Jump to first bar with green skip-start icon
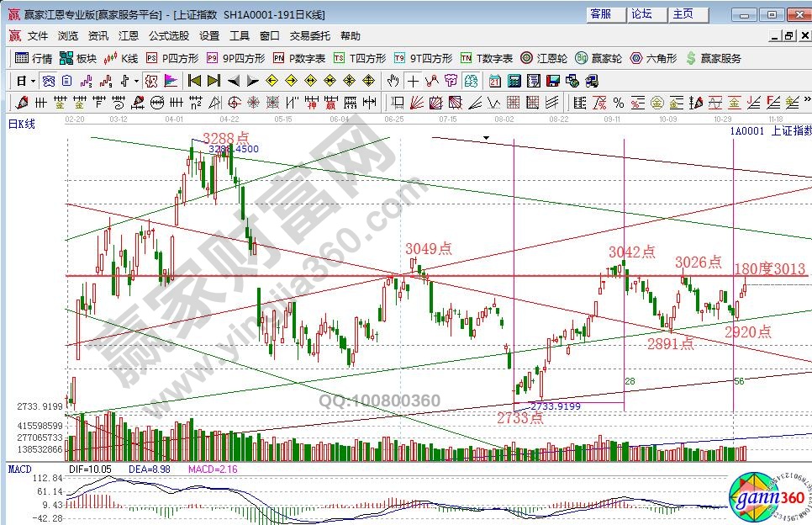This screenshot has height=525, width=812. [x=194, y=81]
